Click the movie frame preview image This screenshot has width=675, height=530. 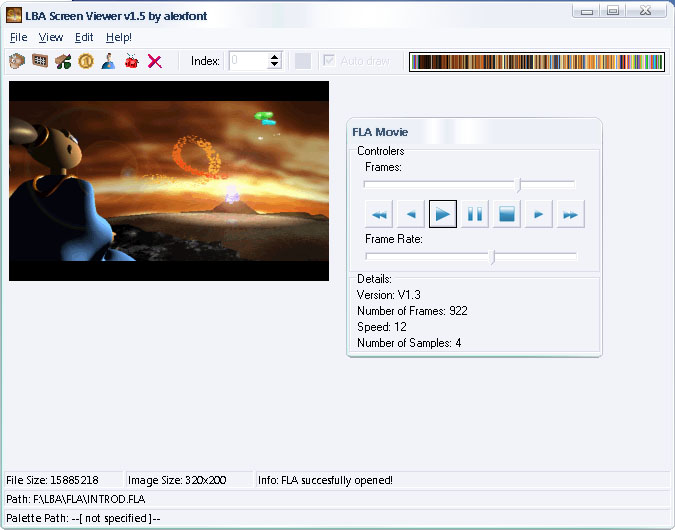coord(169,181)
